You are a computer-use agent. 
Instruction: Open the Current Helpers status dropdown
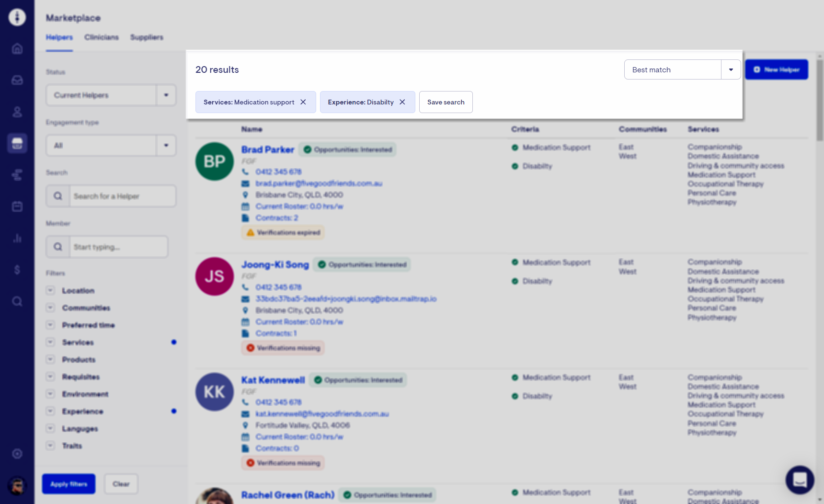coord(166,95)
